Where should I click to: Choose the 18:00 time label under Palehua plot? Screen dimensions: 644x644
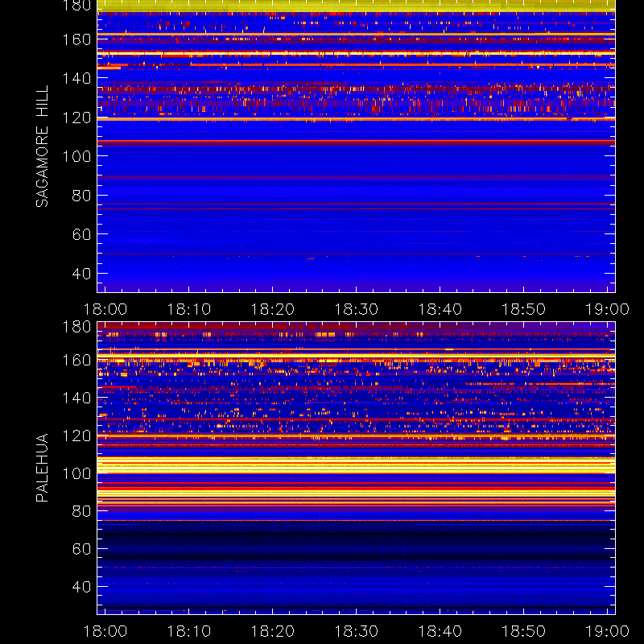105,631
